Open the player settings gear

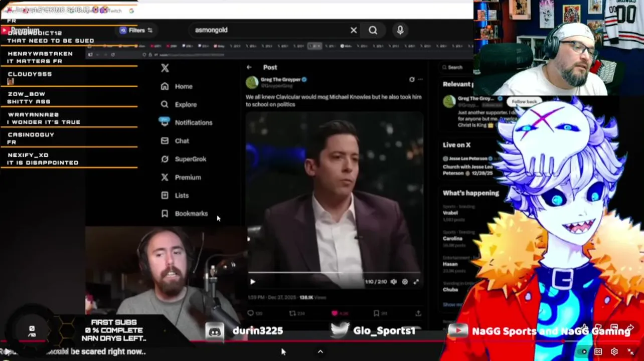(614, 351)
